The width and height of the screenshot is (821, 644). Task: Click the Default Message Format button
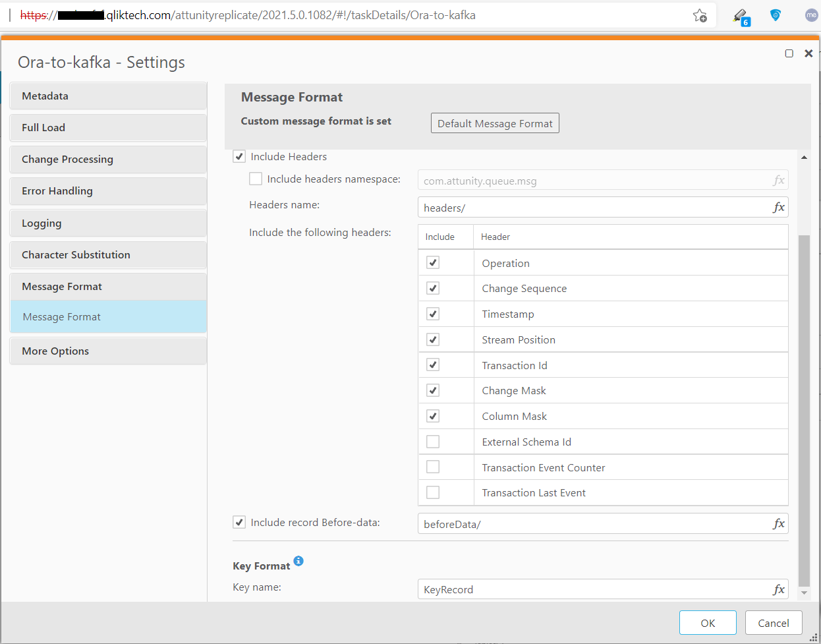tap(495, 123)
